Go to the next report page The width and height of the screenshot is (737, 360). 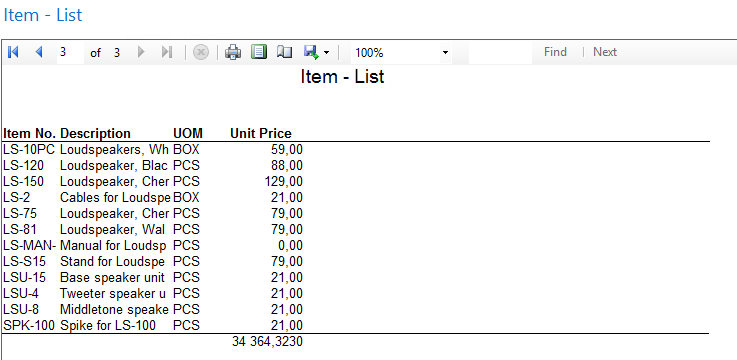(141, 52)
